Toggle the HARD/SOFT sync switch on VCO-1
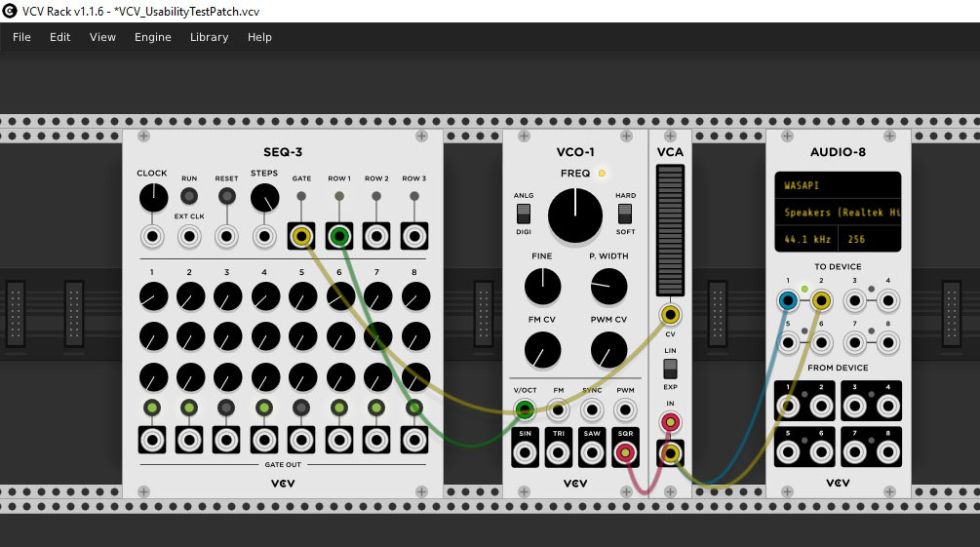Viewport: 980px width, 547px height. (x=625, y=214)
